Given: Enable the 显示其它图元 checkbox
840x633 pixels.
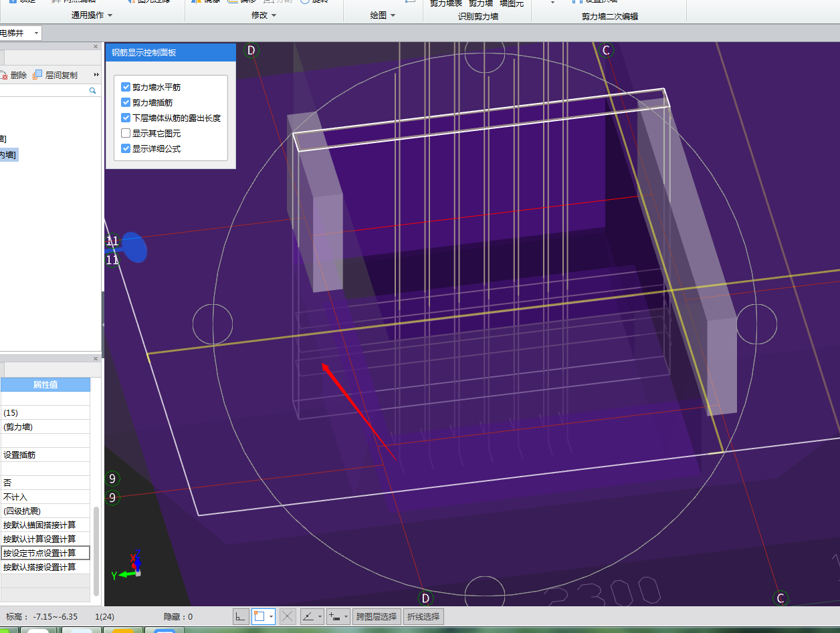Looking at the screenshot, I should click(126, 133).
